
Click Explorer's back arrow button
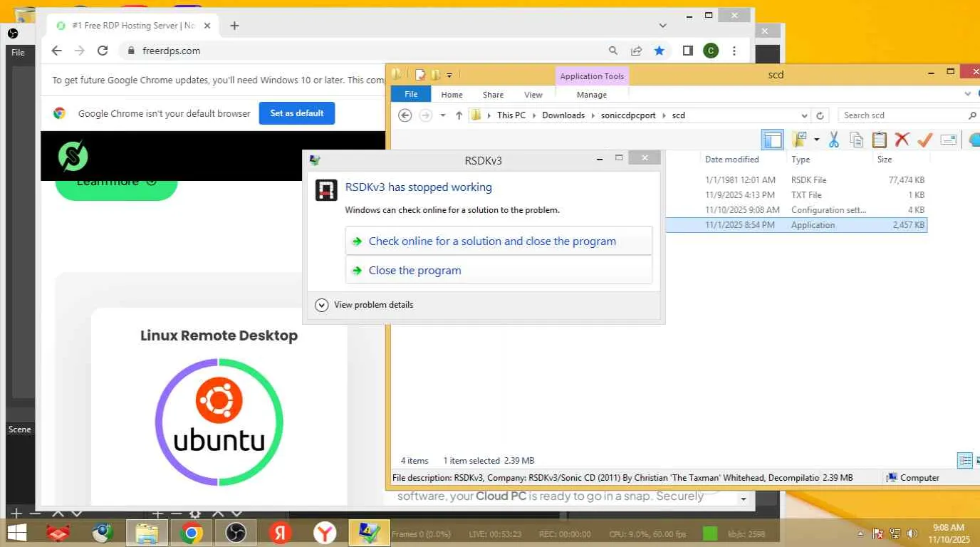(x=405, y=115)
